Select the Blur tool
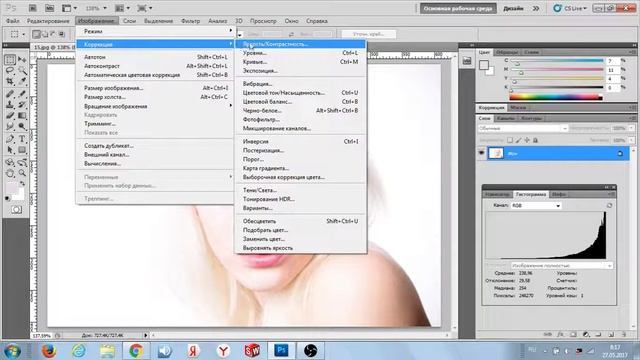The image size is (640, 360). tap(10, 127)
